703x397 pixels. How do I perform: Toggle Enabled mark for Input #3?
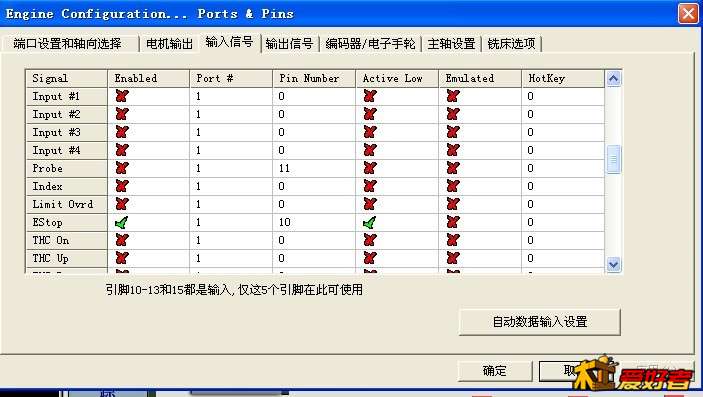122,132
